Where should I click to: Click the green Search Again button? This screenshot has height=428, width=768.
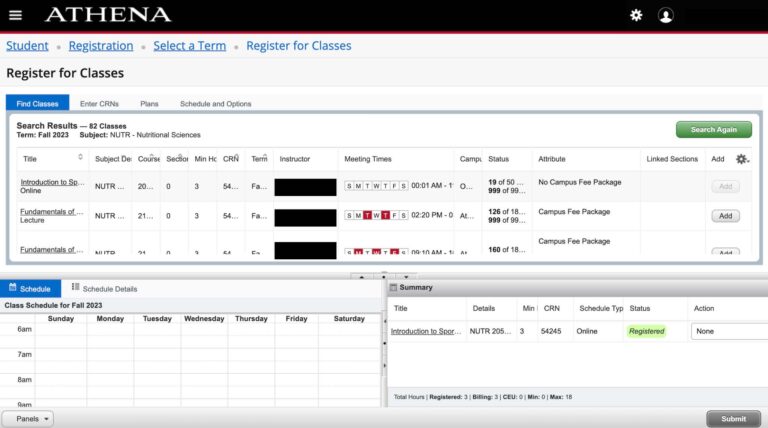pyautogui.click(x=714, y=130)
